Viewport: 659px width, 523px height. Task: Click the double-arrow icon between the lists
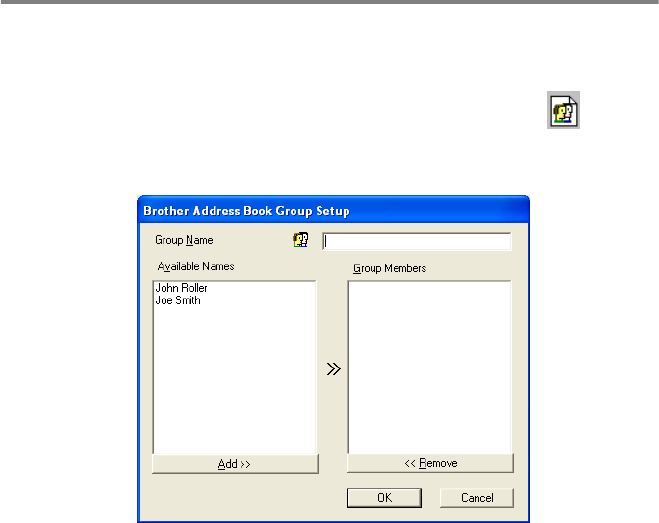(334, 369)
